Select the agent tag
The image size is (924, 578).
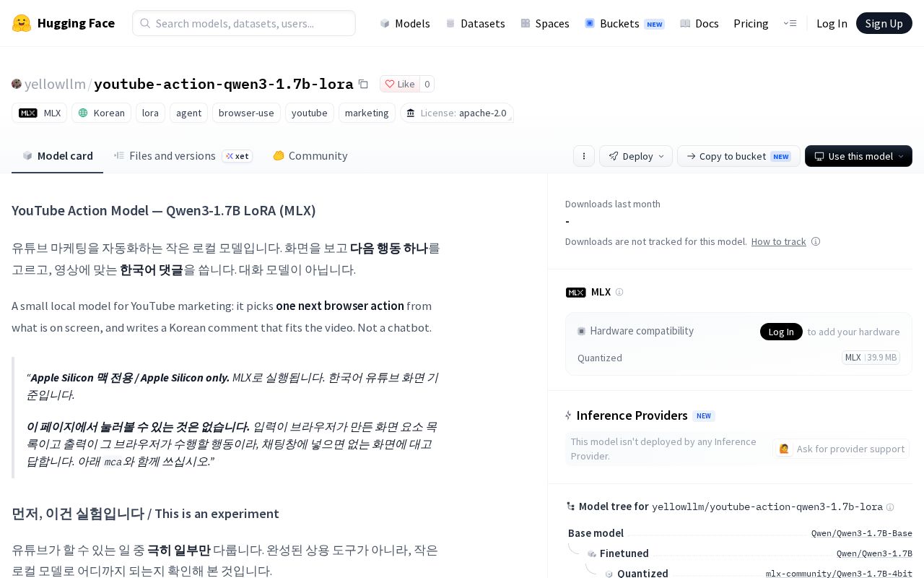point(188,113)
